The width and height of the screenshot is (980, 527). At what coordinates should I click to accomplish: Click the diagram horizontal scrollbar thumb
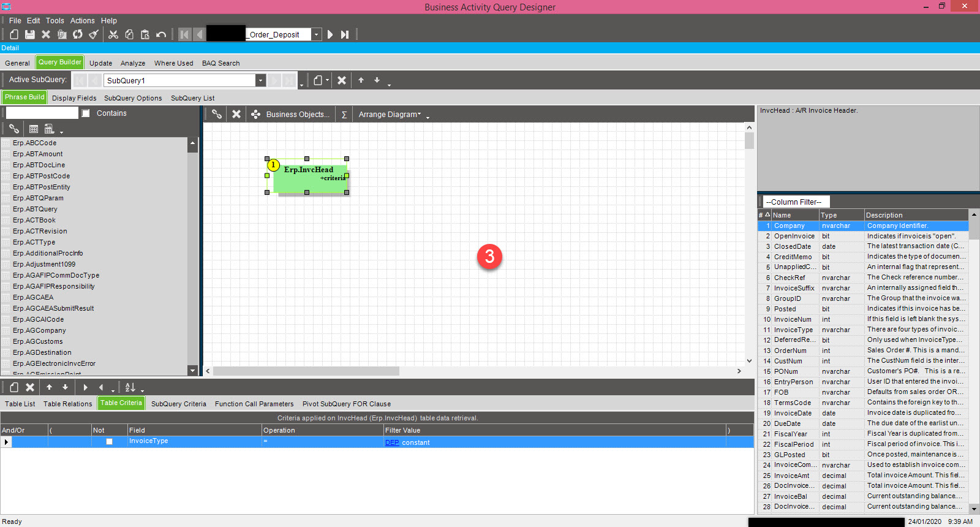point(306,371)
